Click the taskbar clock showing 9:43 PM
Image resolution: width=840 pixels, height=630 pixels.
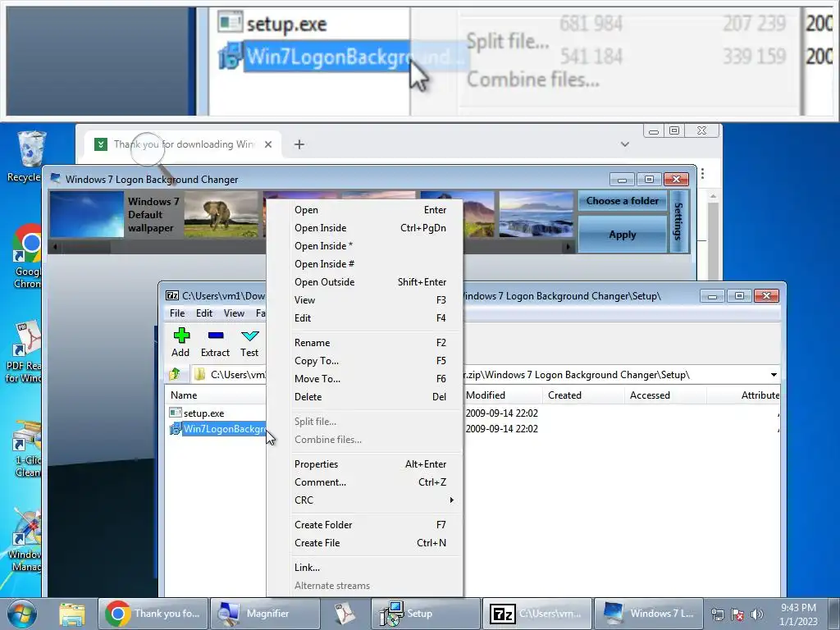click(x=798, y=614)
